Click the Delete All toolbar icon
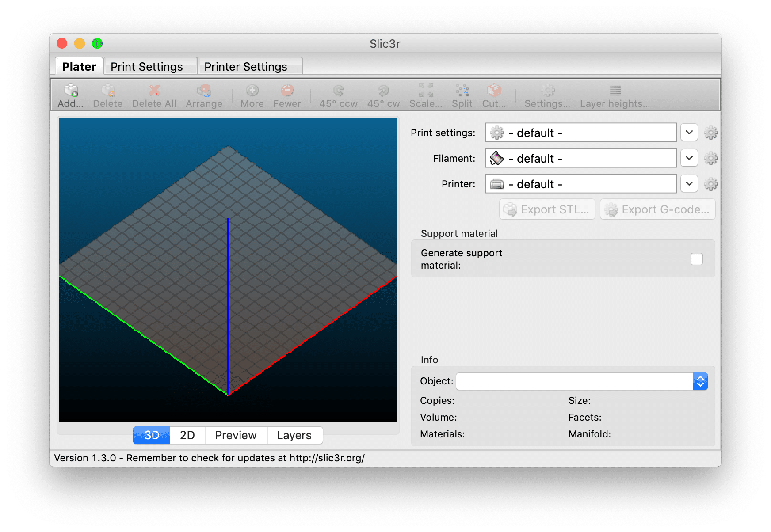 click(154, 91)
